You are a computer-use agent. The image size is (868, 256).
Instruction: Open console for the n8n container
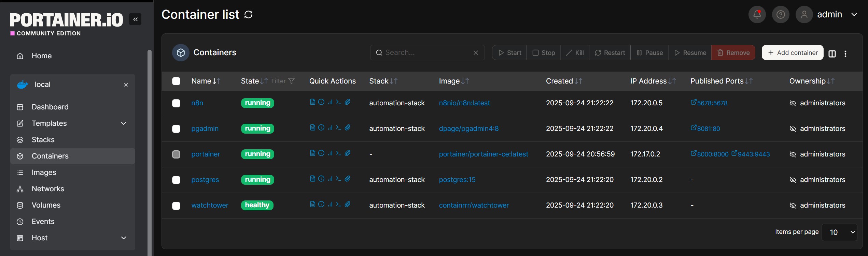(338, 102)
